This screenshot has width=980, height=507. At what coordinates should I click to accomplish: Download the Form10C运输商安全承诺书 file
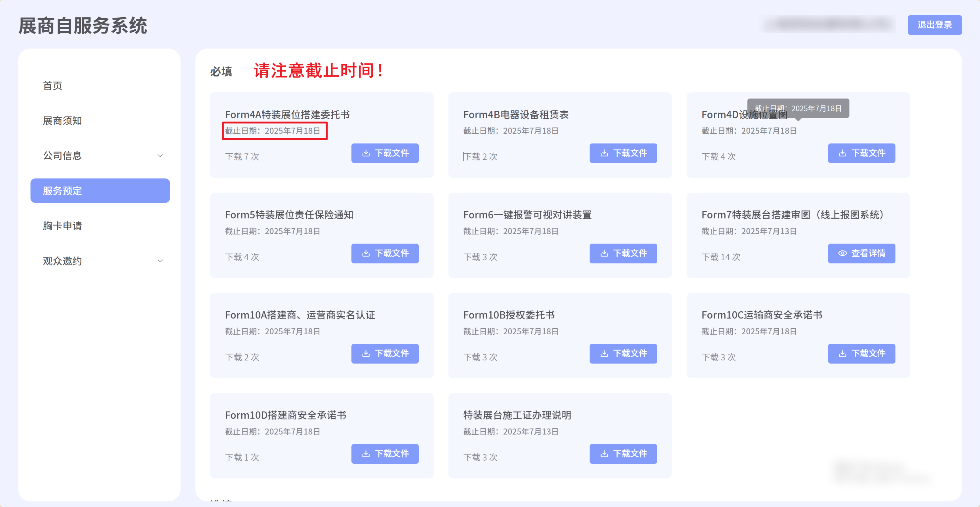coord(861,353)
